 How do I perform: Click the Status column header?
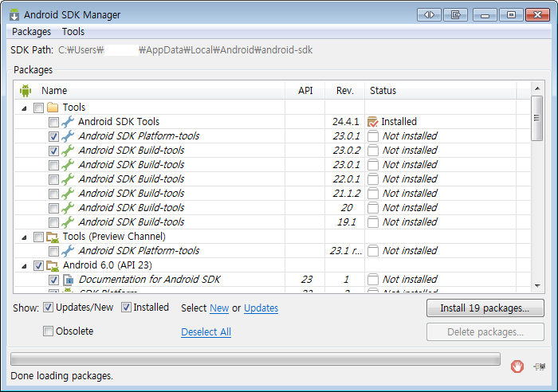(x=441, y=91)
